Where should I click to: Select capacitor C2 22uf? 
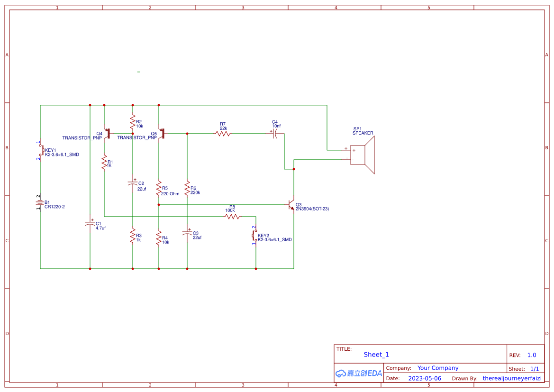click(133, 182)
